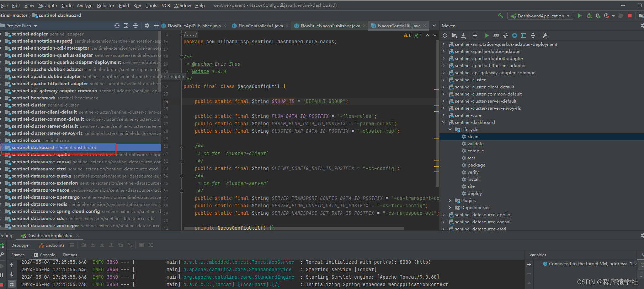Open the Refactor menu
Image resolution: width=644 pixels, height=289 pixels.
click(x=106, y=5)
